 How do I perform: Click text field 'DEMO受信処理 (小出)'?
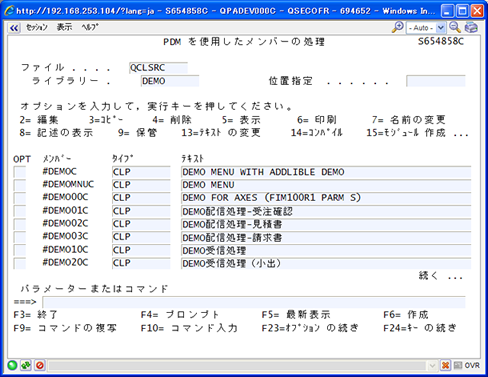[326, 263]
